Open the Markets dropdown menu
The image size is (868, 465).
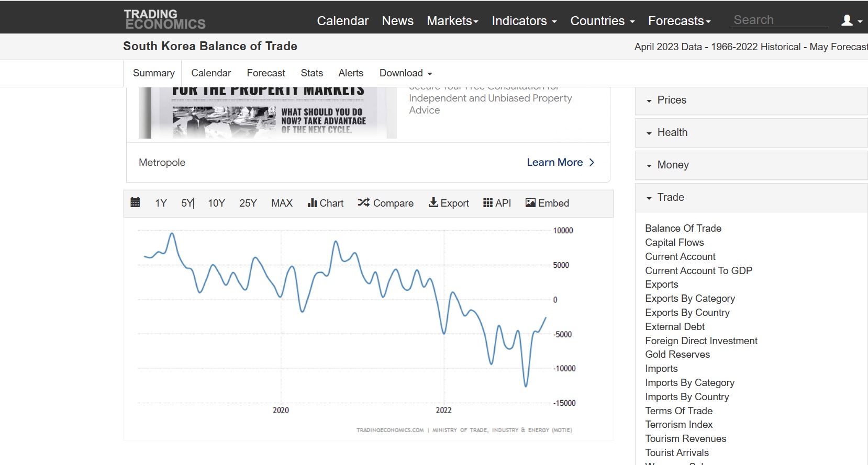click(x=452, y=21)
